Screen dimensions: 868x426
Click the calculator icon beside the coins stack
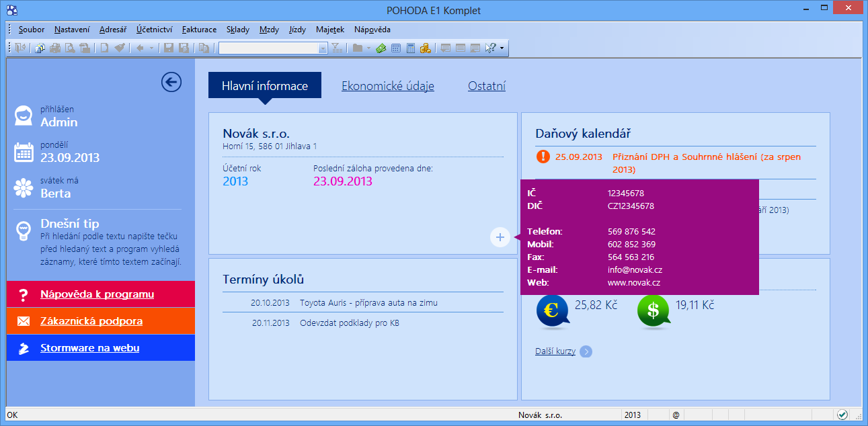[x=410, y=48]
